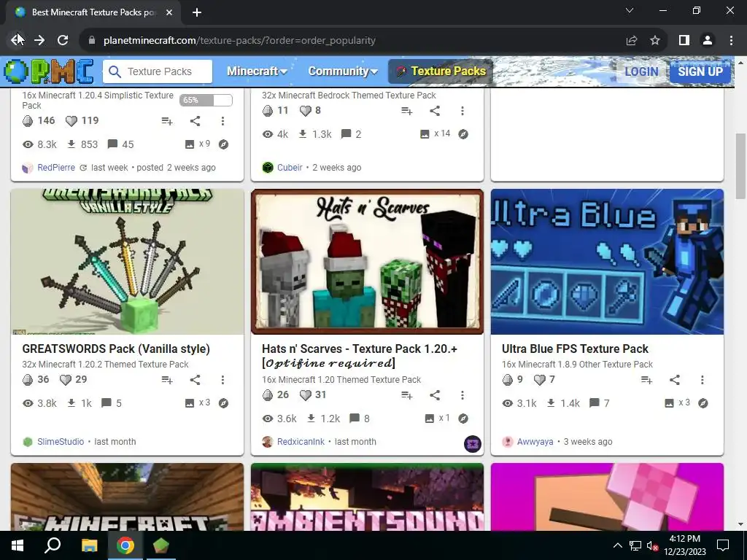
Task: Expand the Community navigation menu
Action: (x=343, y=71)
